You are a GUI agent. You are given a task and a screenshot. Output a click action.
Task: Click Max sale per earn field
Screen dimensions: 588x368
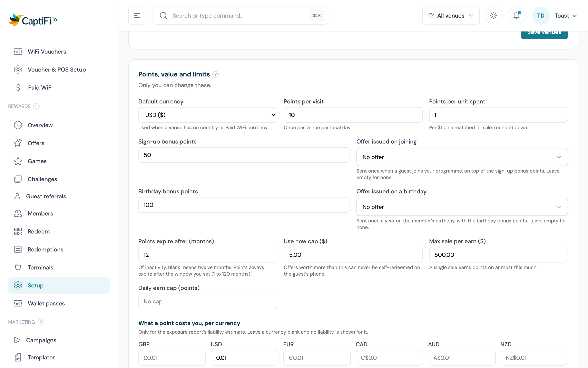click(x=498, y=255)
